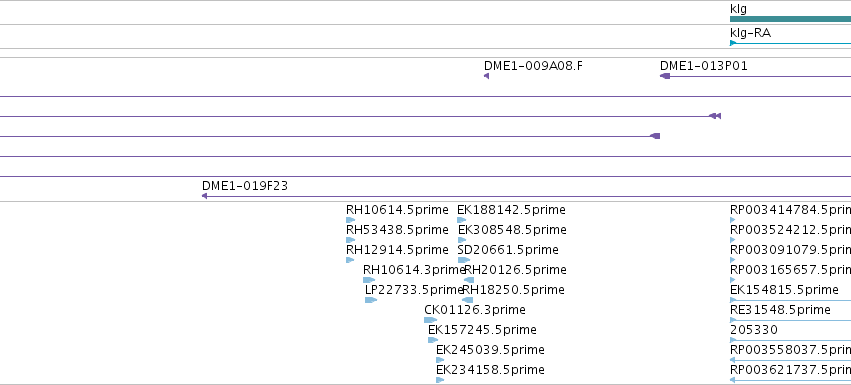Select the 205330 feature line
The image size is (851, 385).
[790, 340]
